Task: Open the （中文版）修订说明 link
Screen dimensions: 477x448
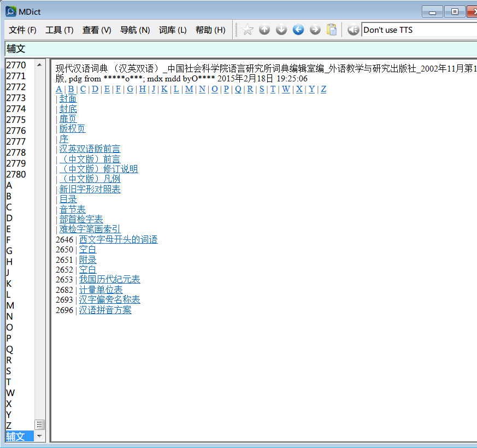Action: (x=98, y=169)
